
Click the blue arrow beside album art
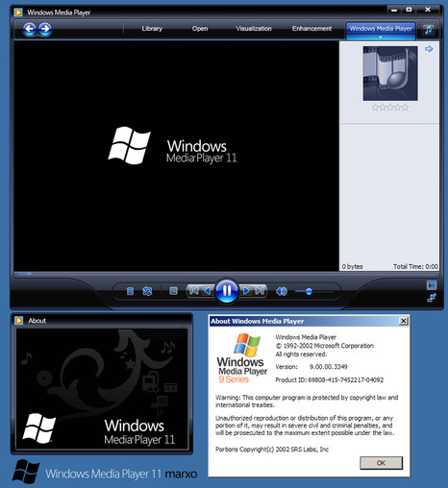pyautogui.click(x=429, y=49)
